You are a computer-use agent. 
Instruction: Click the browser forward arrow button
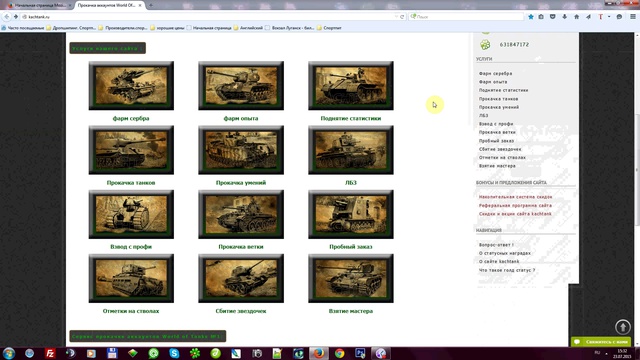[16, 17]
